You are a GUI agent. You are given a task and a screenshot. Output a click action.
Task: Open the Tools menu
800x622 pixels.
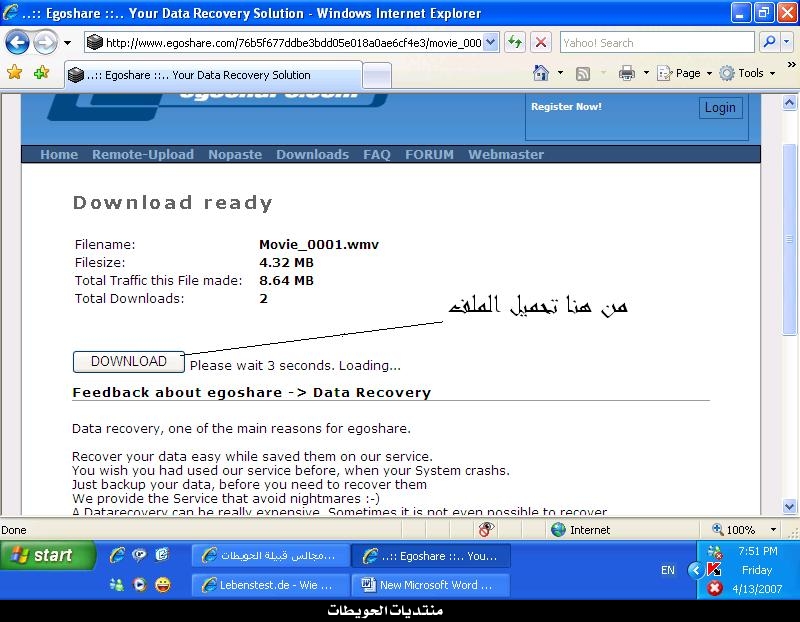(747, 73)
